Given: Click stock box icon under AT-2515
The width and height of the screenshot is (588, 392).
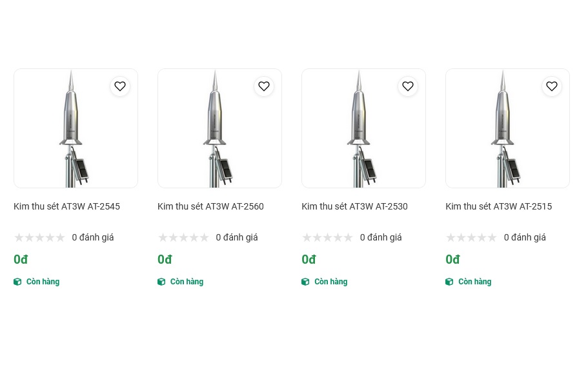Looking at the screenshot, I should click(449, 282).
